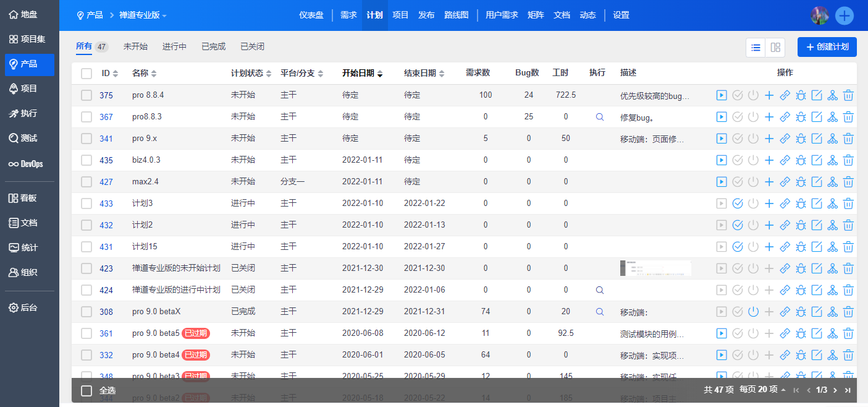
Task: Open the 禅道专业版 product dropdown
Action: 143,15
